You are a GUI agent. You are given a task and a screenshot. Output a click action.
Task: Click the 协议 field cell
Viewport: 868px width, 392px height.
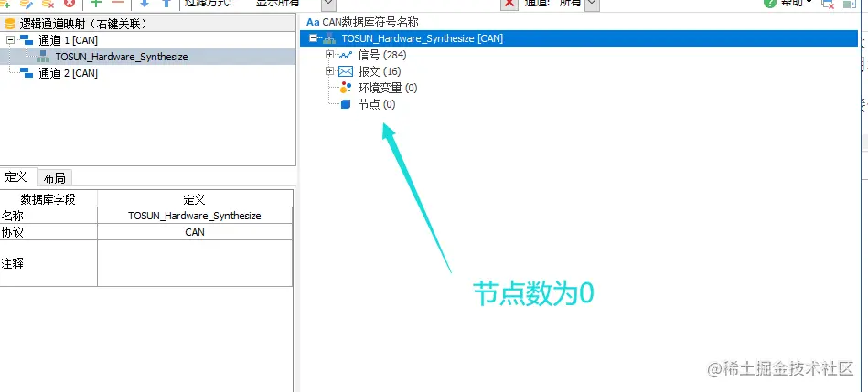coord(48,232)
